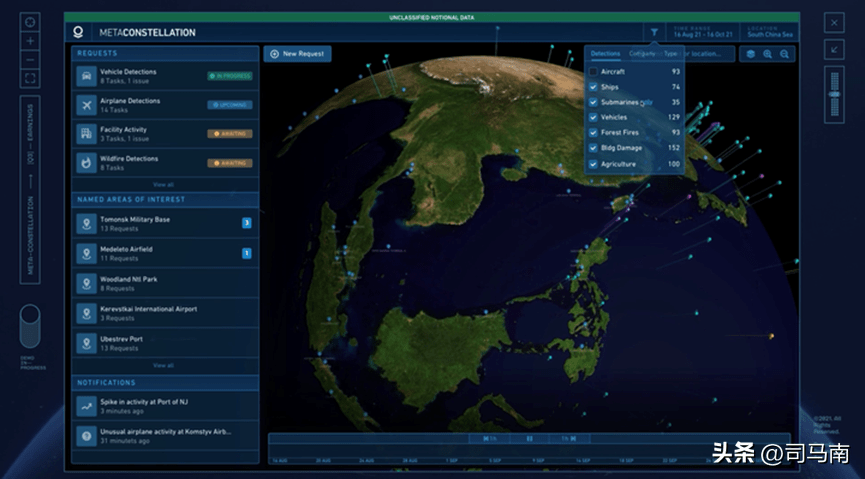The image size is (865, 479).
Task: Open the filter funnel icon
Action: pyautogui.click(x=654, y=32)
